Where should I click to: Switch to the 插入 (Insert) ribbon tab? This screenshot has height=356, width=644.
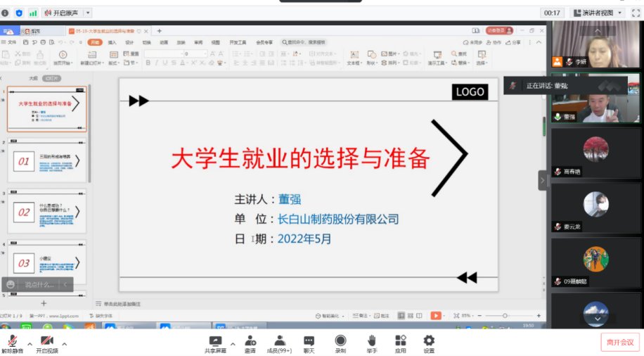coord(112,42)
